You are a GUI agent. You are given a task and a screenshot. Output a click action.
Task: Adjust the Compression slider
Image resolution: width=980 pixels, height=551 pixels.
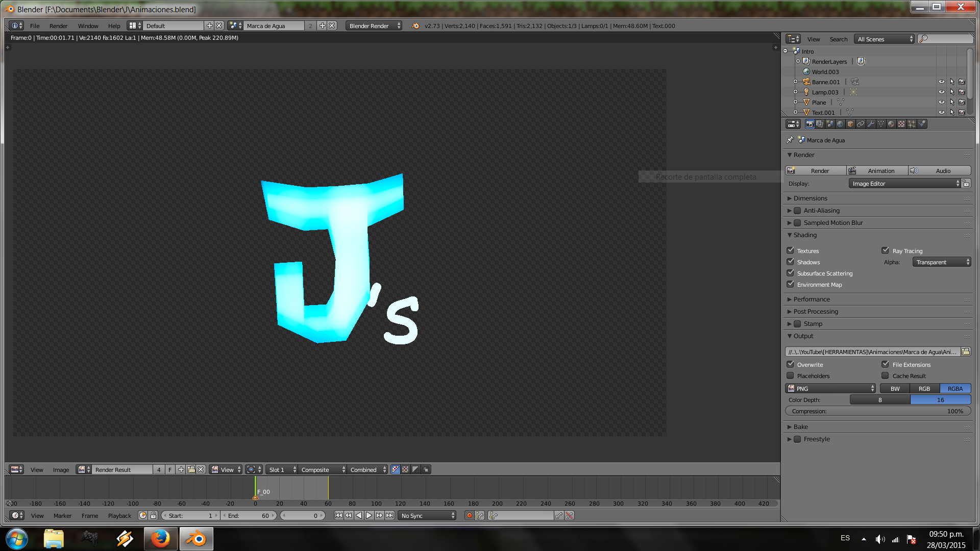[878, 411]
